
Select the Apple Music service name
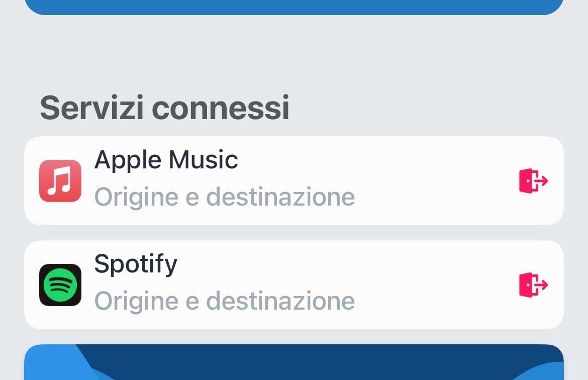(x=166, y=160)
